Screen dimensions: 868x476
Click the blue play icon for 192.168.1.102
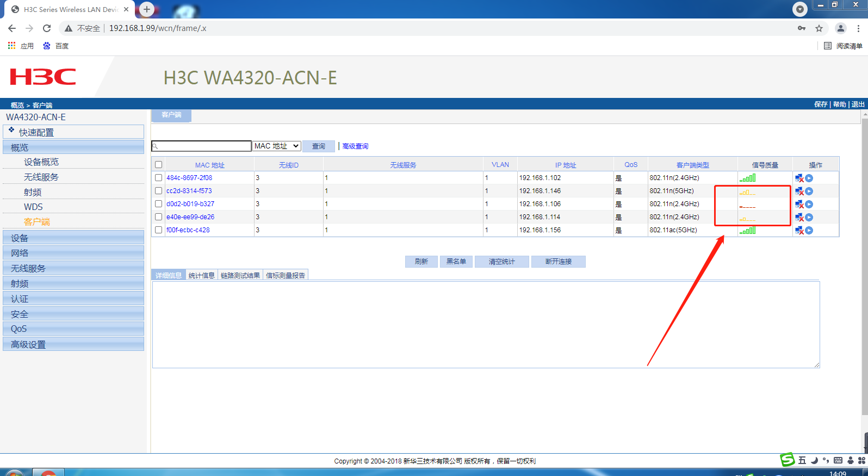809,178
